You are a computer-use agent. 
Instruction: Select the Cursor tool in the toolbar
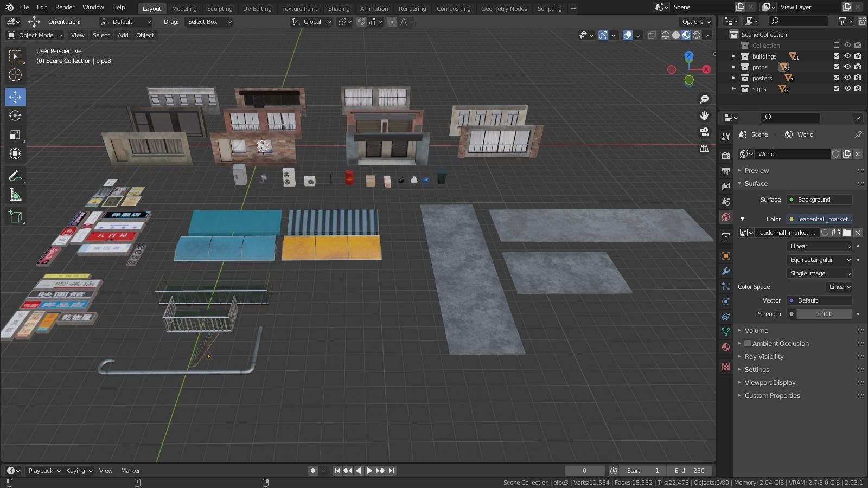point(15,75)
